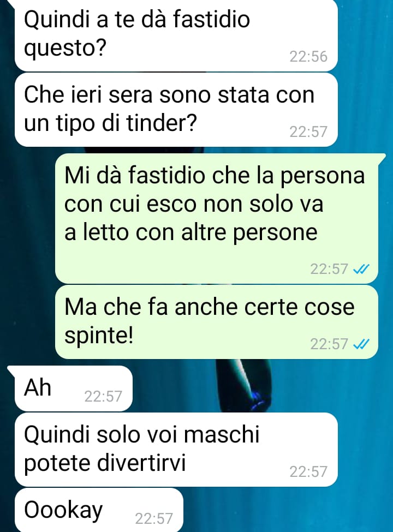Image resolution: width=393 pixels, height=532 pixels.
Task: Select the 'Quindi solo voi maschi potete divertirvi' message
Action: coord(176,450)
